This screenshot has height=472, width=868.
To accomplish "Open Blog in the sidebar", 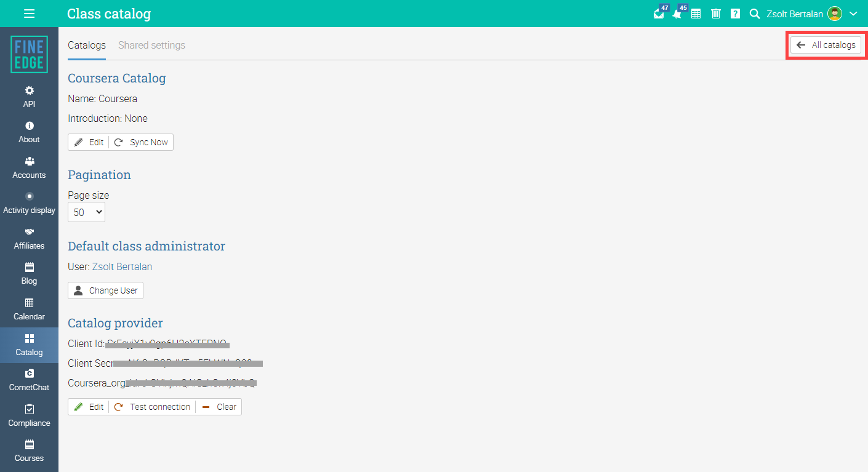I will (29, 274).
